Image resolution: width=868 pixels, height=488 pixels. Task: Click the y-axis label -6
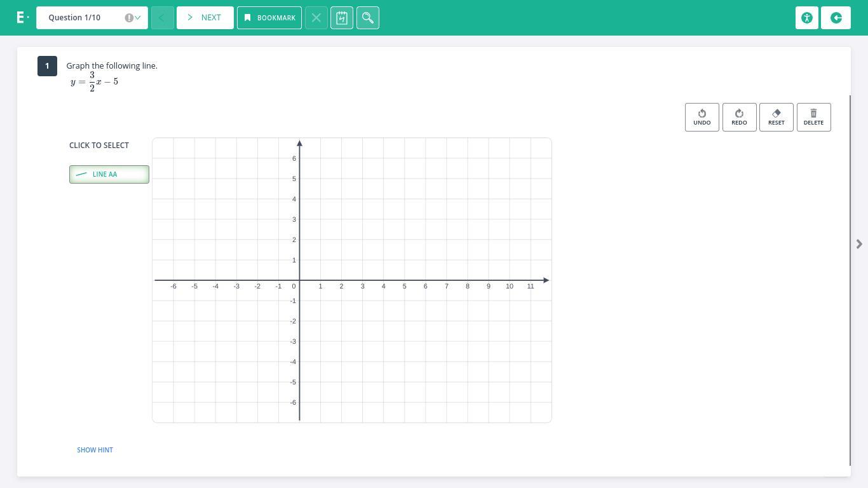pyautogui.click(x=293, y=403)
